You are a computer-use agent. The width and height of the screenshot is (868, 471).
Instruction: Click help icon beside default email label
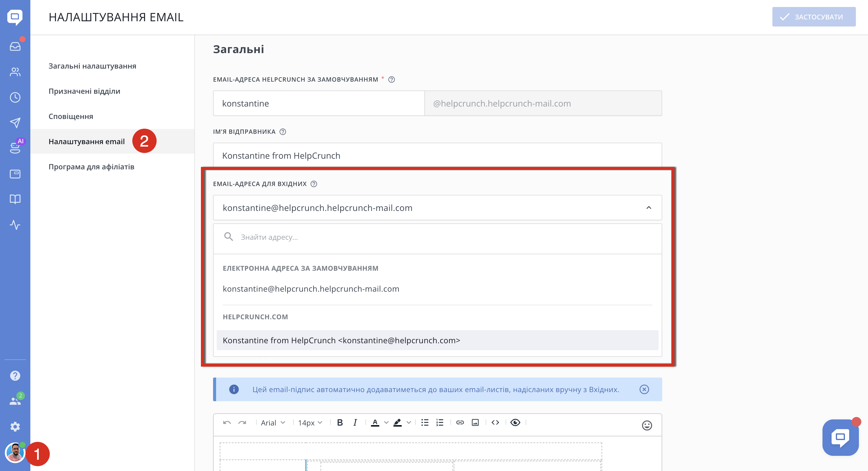(x=392, y=80)
